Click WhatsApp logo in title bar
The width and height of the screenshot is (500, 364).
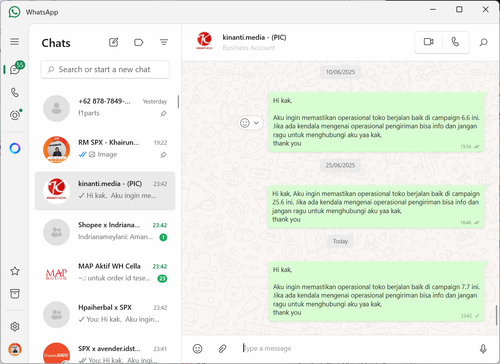pos(14,12)
